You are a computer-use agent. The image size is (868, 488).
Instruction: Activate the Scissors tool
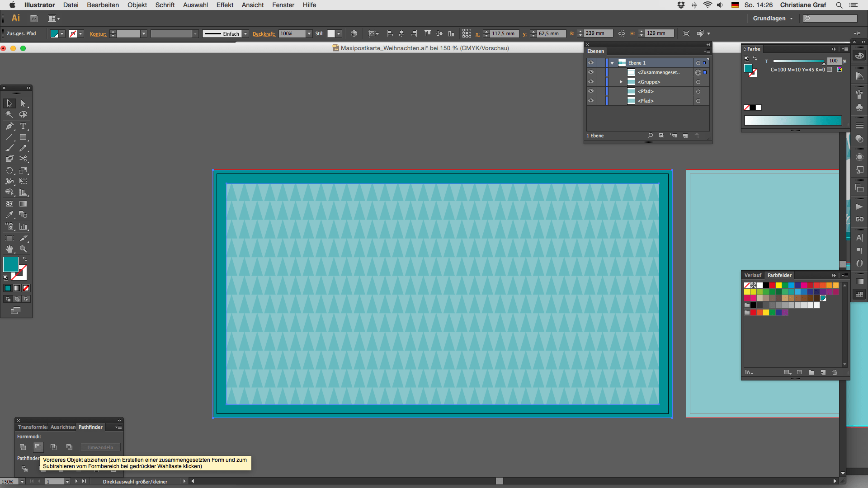(x=23, y=159)
